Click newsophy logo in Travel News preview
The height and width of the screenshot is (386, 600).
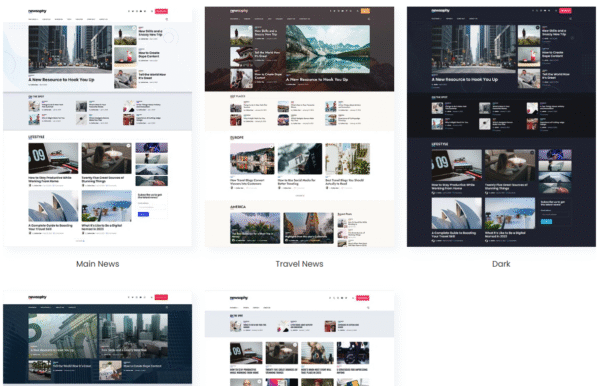coord(239,11)
